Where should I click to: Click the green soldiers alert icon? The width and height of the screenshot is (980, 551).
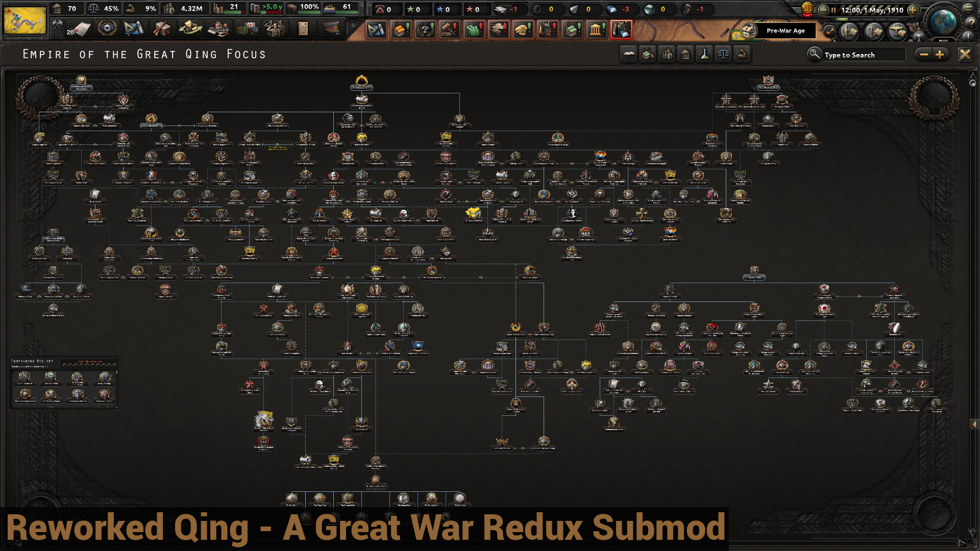click(x=474, y=30)
